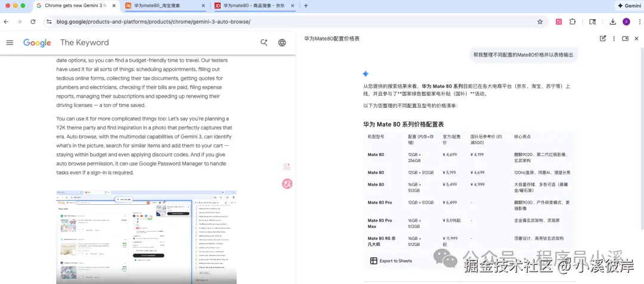Start a new chat in Gemini panel
This screenshot has height=284, width=644.
click(x=603, y=38)
